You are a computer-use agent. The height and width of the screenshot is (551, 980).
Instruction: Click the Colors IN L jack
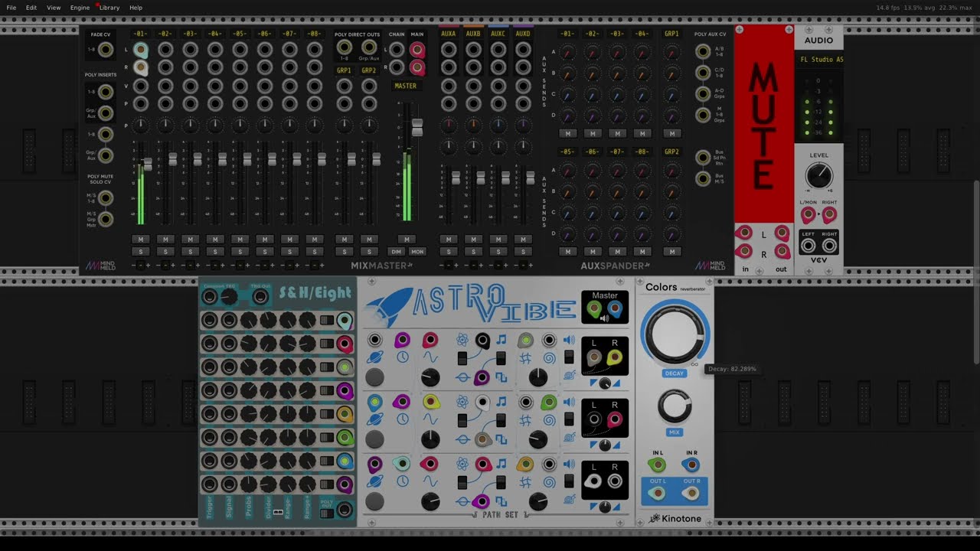[657, 464]
